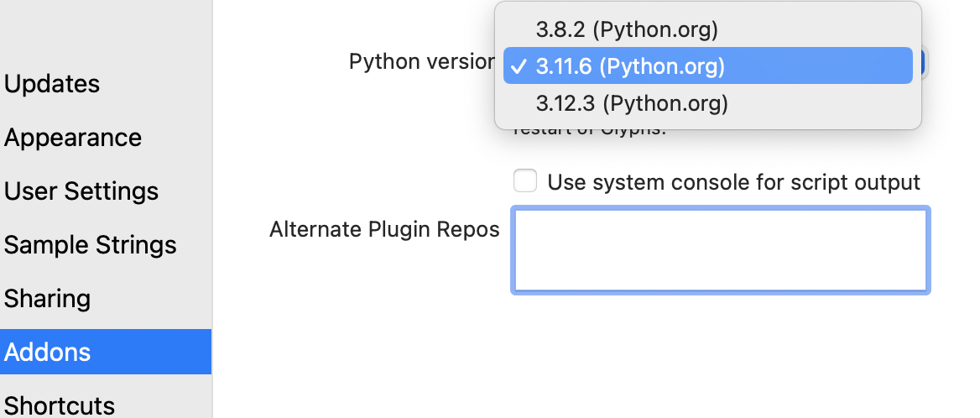The width and height of the screenshot is (980, 418).
Task: Enable Use system console for script output
Action: tap(525, 182)
